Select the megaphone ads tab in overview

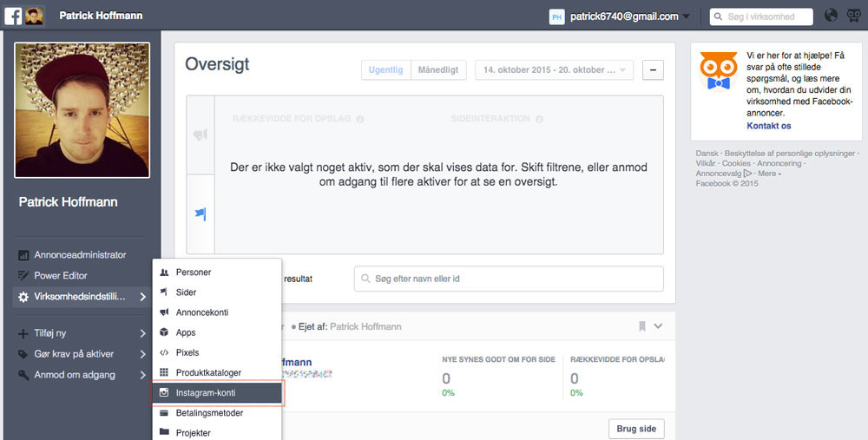(201, 135)
